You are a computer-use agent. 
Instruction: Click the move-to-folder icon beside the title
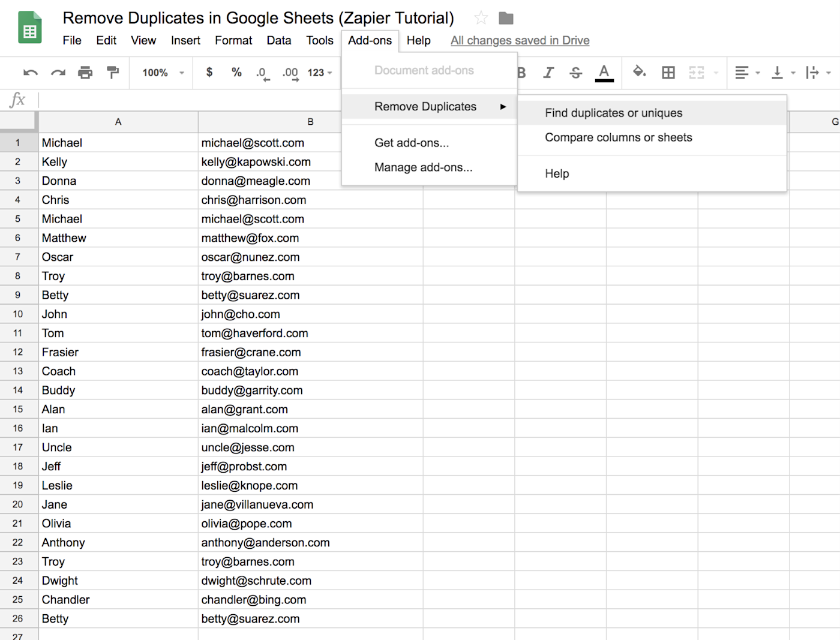point(506,18)
